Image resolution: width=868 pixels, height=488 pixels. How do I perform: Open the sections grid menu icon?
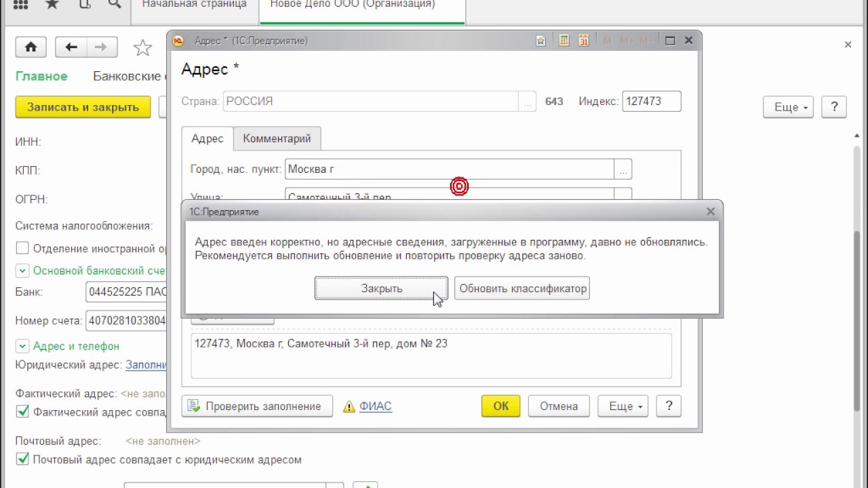(x=21, y=5)
